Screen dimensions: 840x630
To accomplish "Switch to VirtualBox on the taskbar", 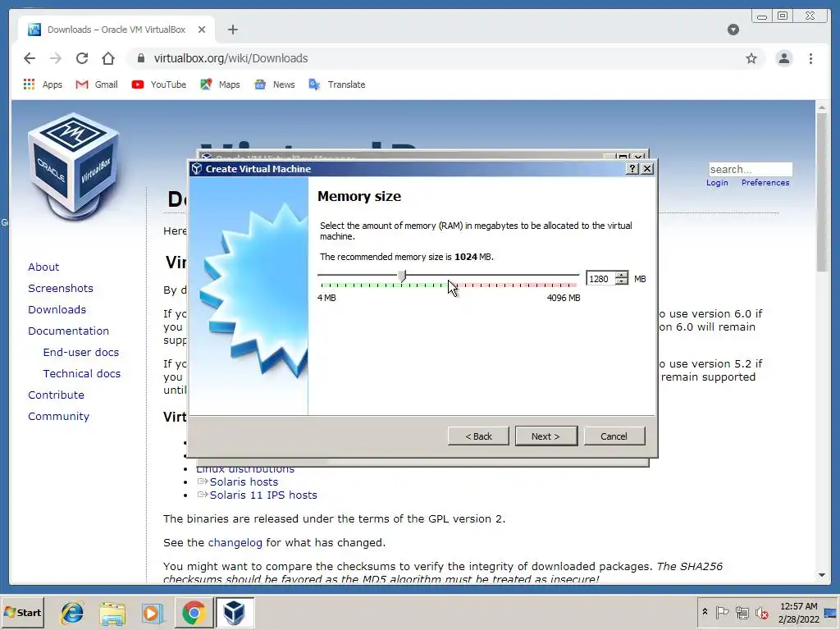I will pos(234,612).
